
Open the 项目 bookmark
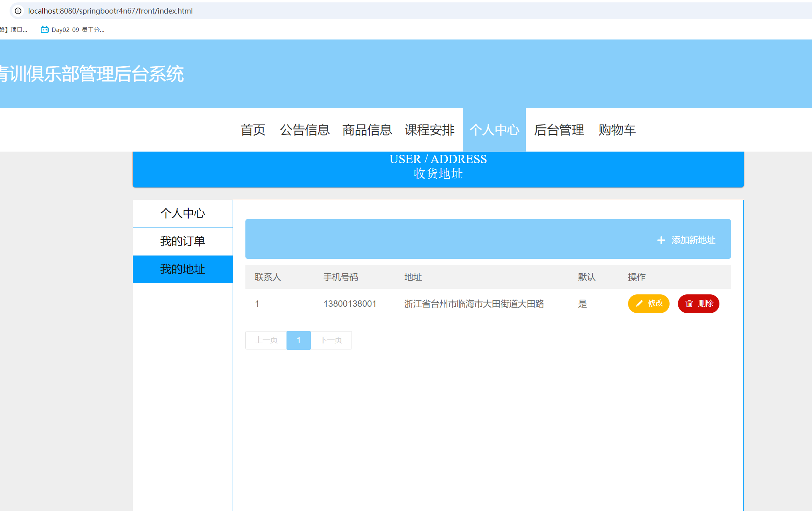point(14,30)
